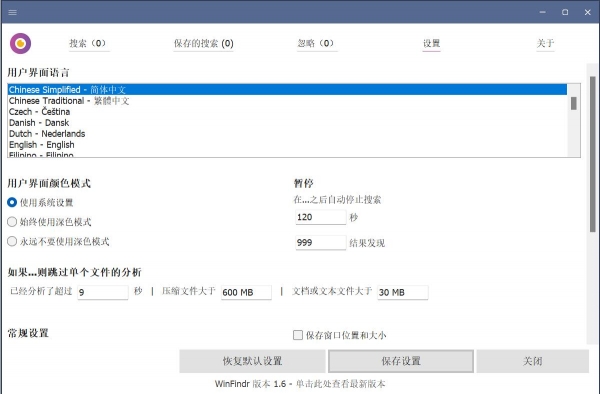Click the 999 results found field
The image size is (600, 394).
click(x=321, y=243)
